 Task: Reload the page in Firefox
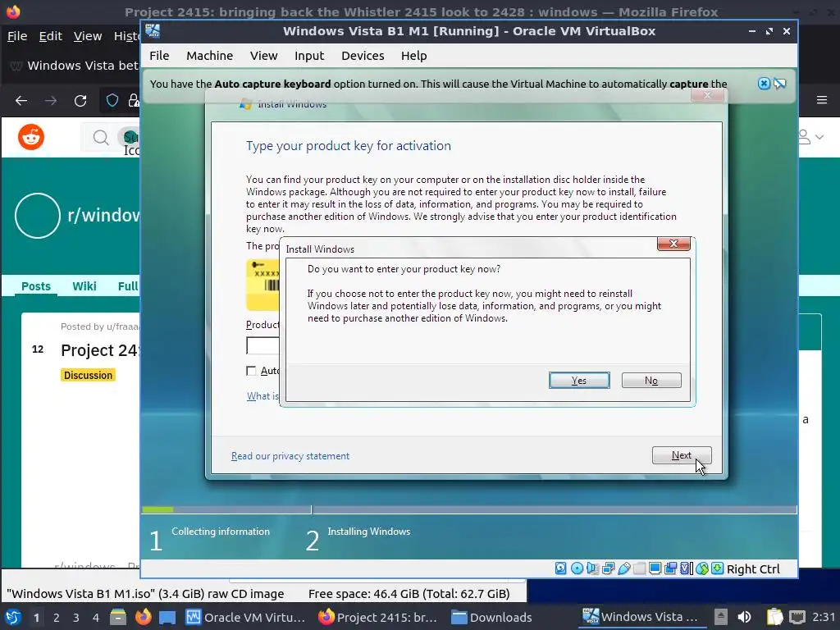(80, 100)
